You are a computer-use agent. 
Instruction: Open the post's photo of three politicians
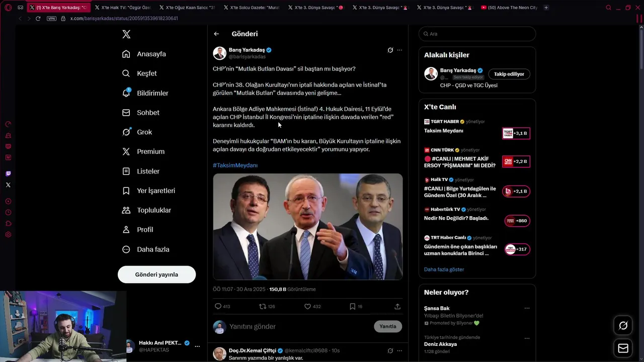pos(307,226)
